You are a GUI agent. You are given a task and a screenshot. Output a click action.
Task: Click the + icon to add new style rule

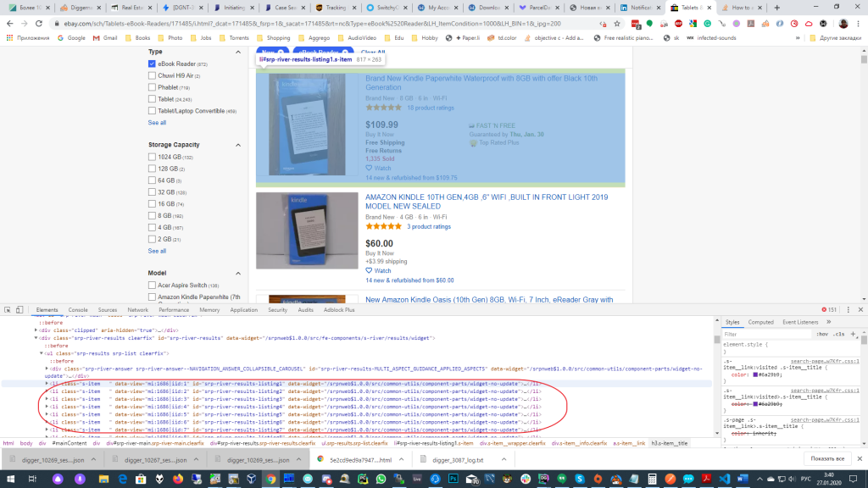[853, 334]
